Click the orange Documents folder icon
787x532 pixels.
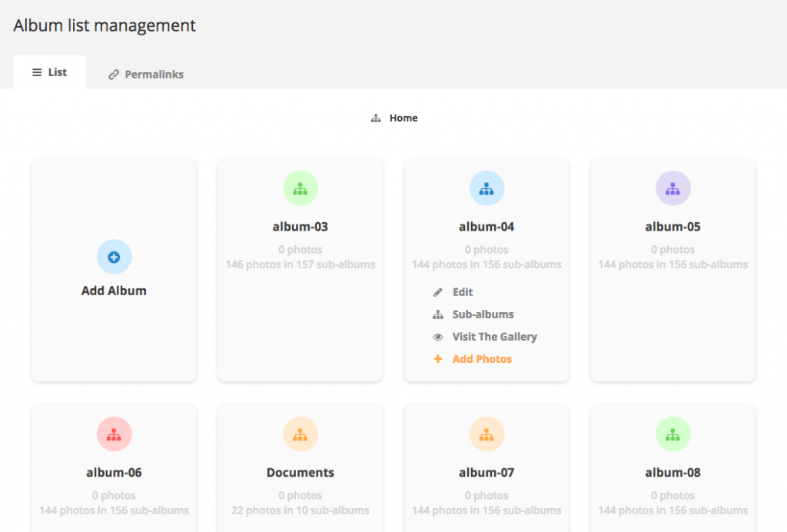[300, 434]
